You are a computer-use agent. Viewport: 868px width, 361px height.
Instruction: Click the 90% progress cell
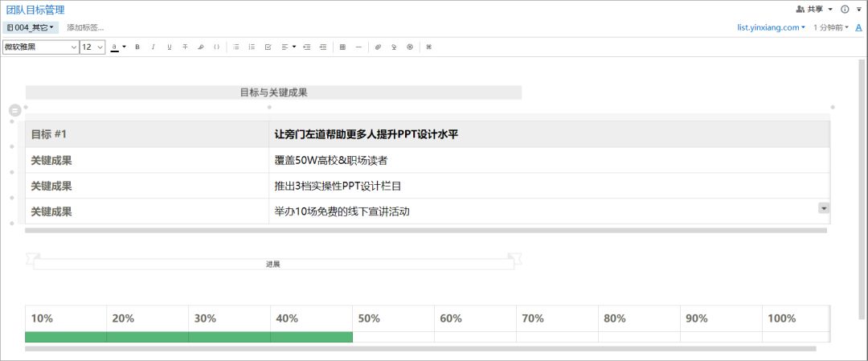coord(721,318)
